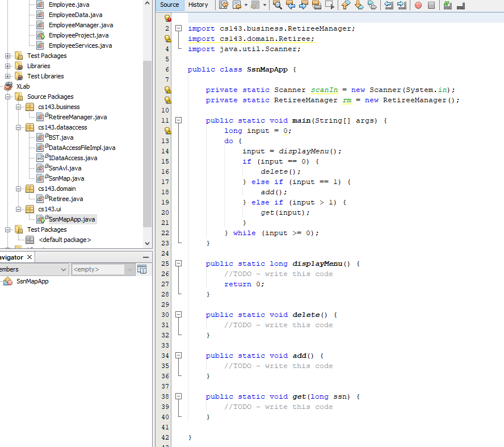Stop macro recording with gray square

tap(431, 5)
